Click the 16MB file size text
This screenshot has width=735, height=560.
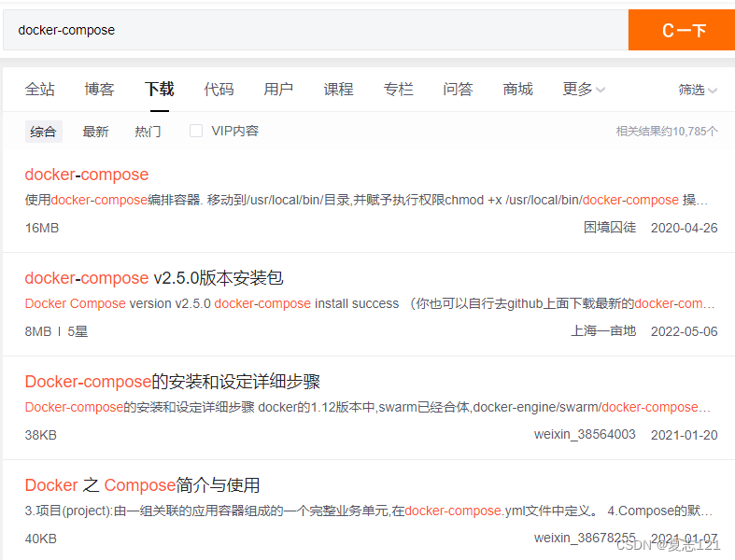click(x=42, y=229)
